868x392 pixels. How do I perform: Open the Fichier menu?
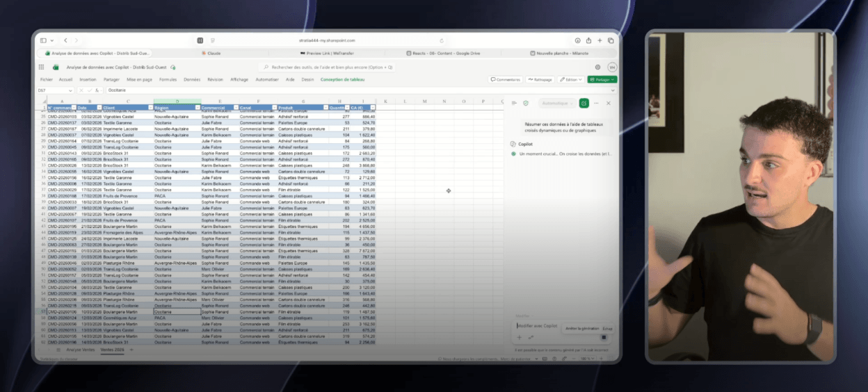[47, 79]
